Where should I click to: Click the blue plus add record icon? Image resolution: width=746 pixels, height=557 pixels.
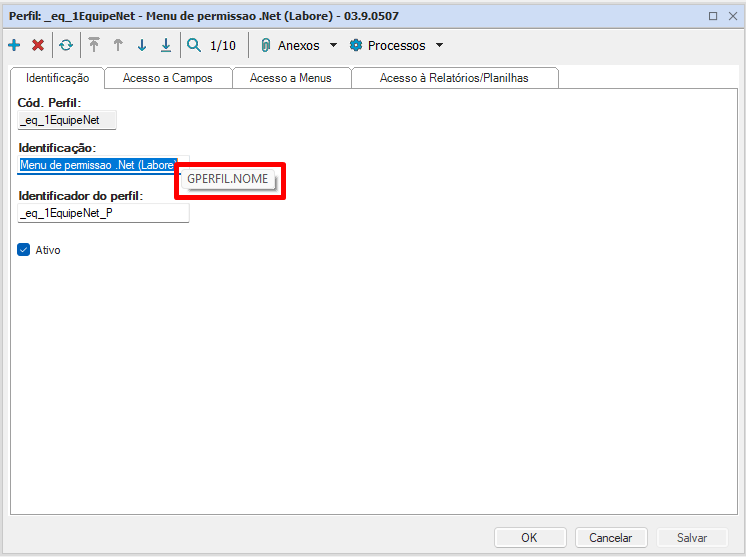[x=14, y=45]
